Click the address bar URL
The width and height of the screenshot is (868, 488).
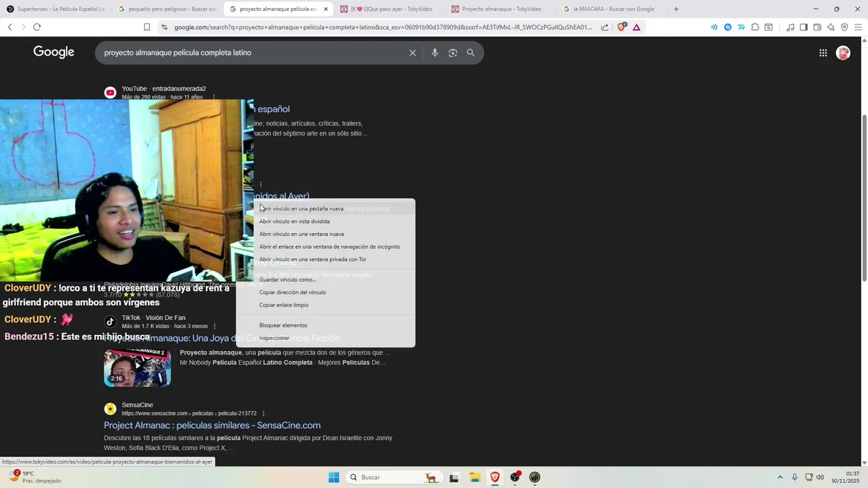(x=383, y=27)
